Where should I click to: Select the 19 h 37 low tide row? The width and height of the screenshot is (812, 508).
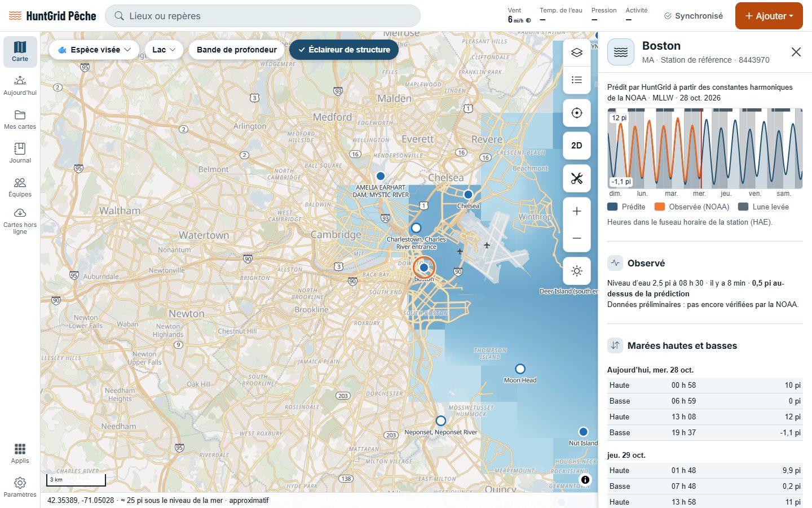tap(705, 432)
